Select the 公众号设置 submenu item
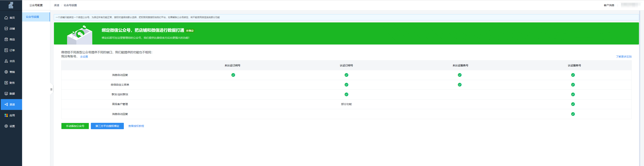This screenshot has width=644, height=166. click(33, 17)
